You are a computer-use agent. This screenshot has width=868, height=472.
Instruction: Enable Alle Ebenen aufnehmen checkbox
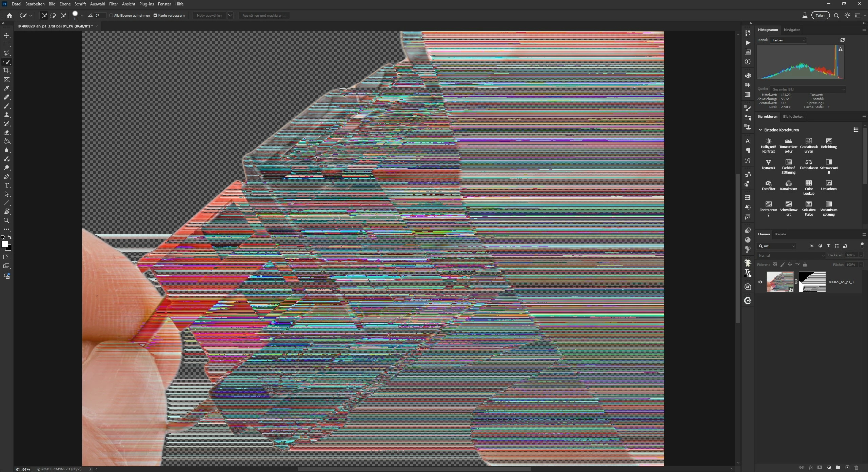(x=111, y=16)
